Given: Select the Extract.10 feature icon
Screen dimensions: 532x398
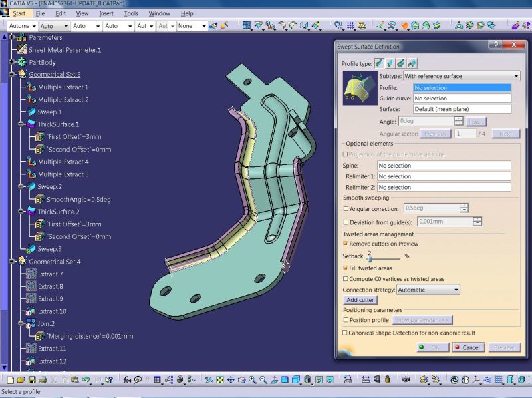Looking at the screenshot, I should pos(31,311).
